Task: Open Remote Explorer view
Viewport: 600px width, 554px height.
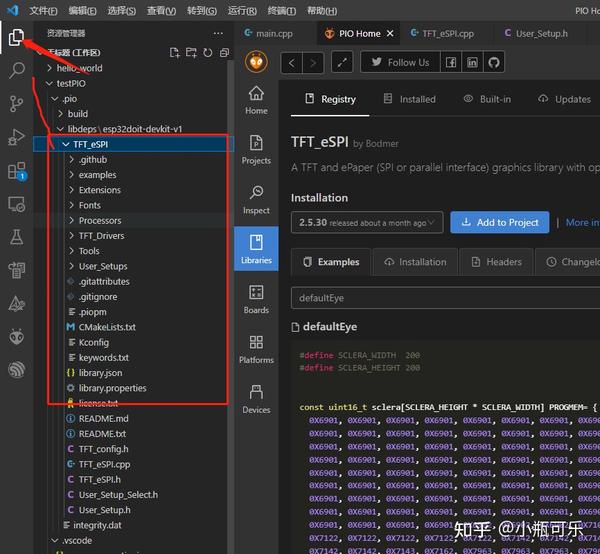Action: point(16,204)
